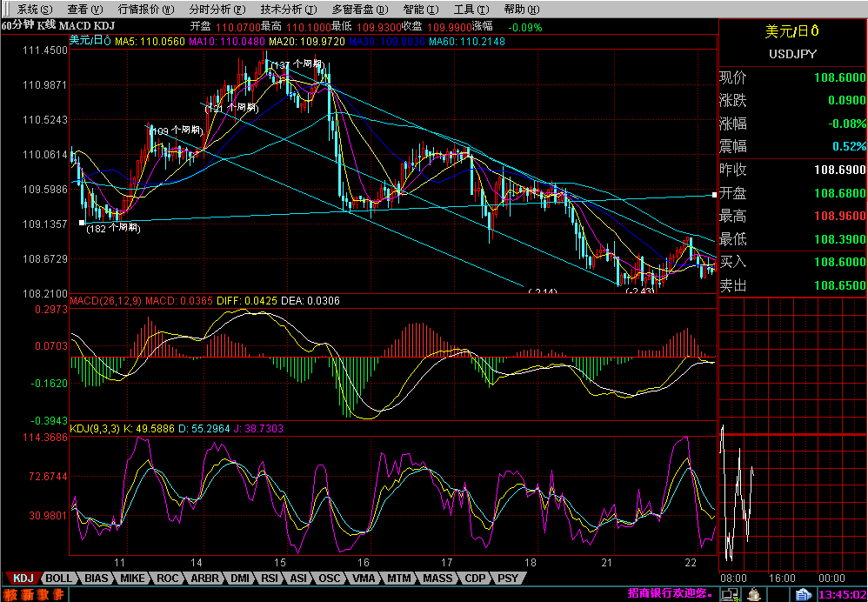Click the 美元/日元 currency pair title
The image size is (868, 602).
[x=791, y=31]
